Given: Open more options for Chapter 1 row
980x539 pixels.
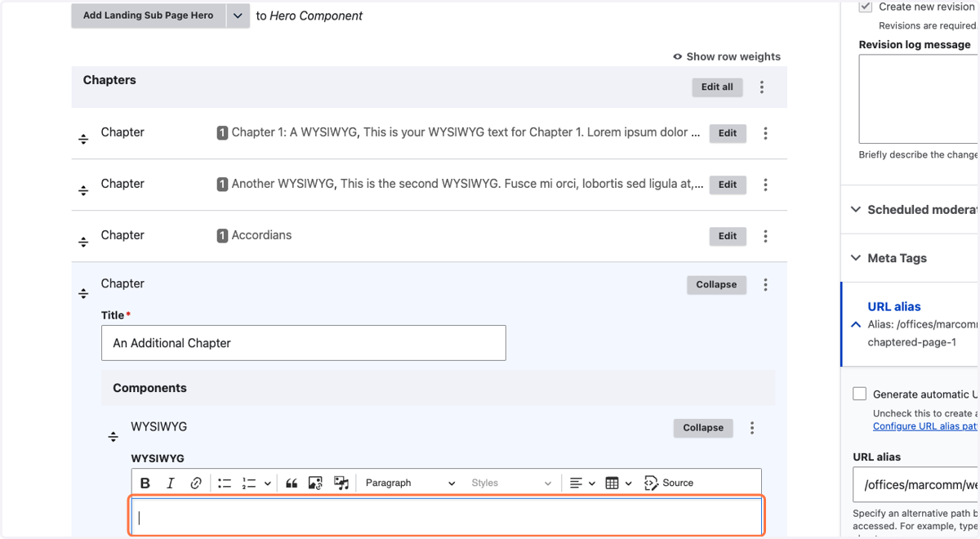Looking at the screenshot, I should (x=765, y=133).
